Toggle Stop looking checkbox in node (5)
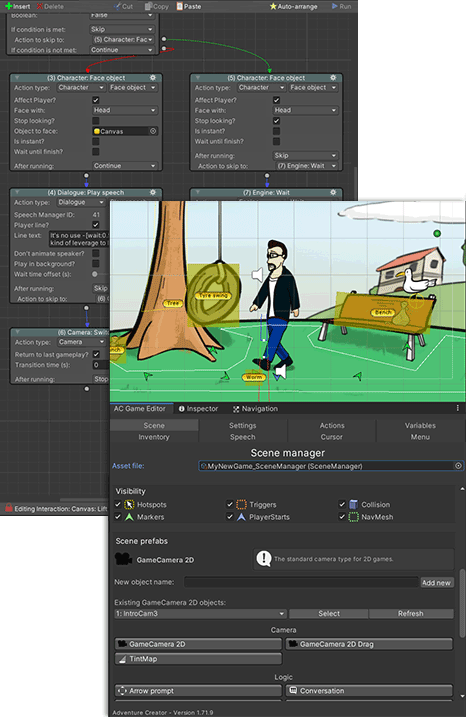The image size is (466, 717). click(276, 121)
